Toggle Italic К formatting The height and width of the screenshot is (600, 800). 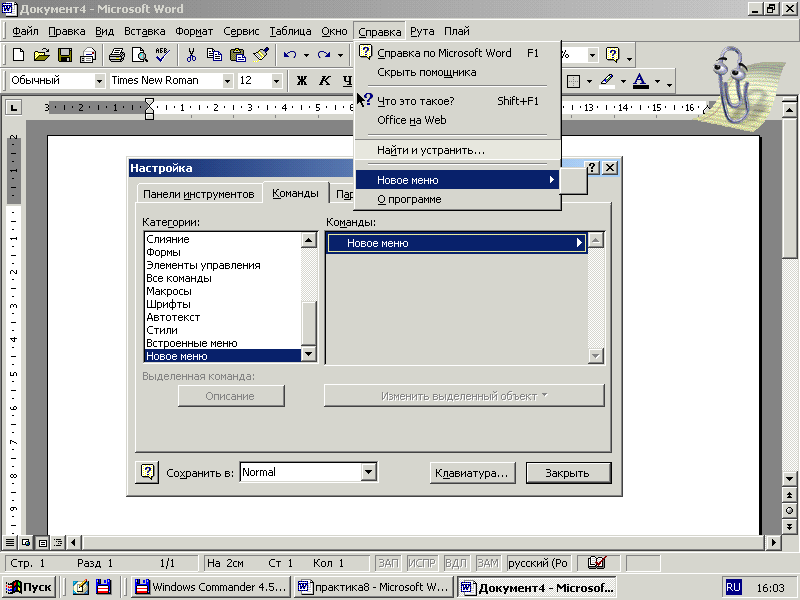pyautogui.click(x=325, y=81)
